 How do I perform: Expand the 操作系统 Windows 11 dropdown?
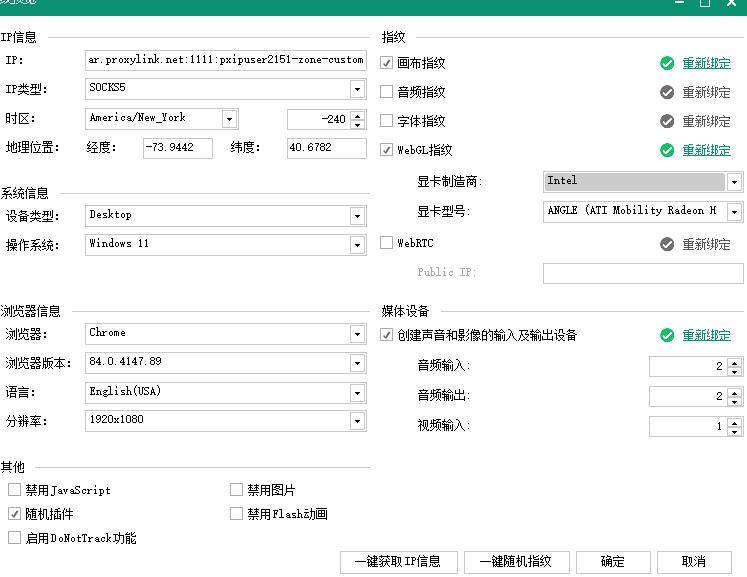point(357,245)
